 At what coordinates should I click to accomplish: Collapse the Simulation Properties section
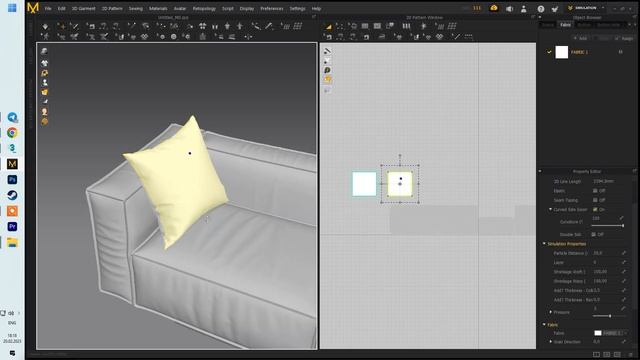point(544,244)
